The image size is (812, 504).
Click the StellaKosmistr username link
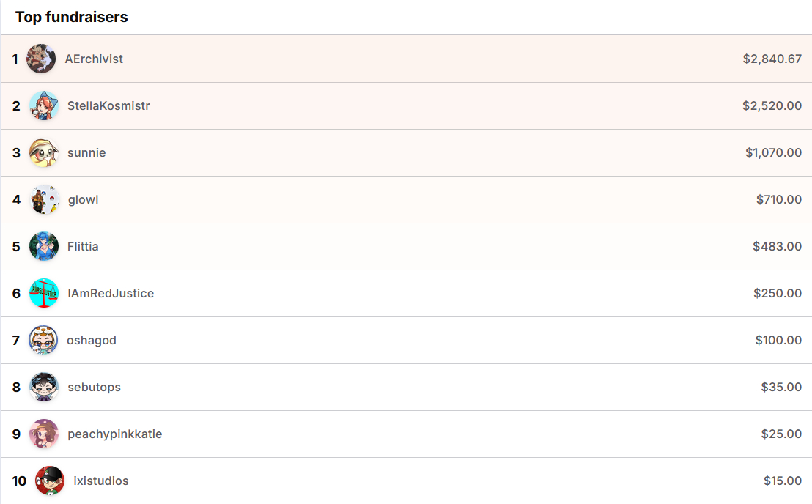click(x=108, y=105)
